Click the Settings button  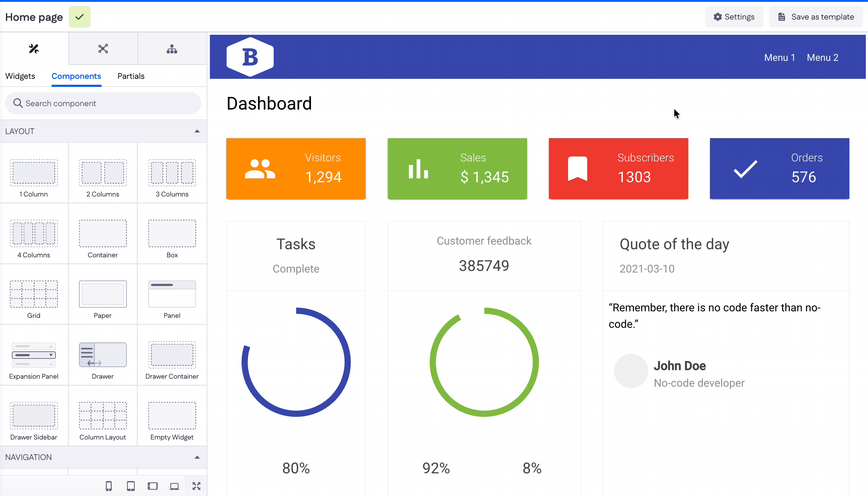tap(734, 17)
